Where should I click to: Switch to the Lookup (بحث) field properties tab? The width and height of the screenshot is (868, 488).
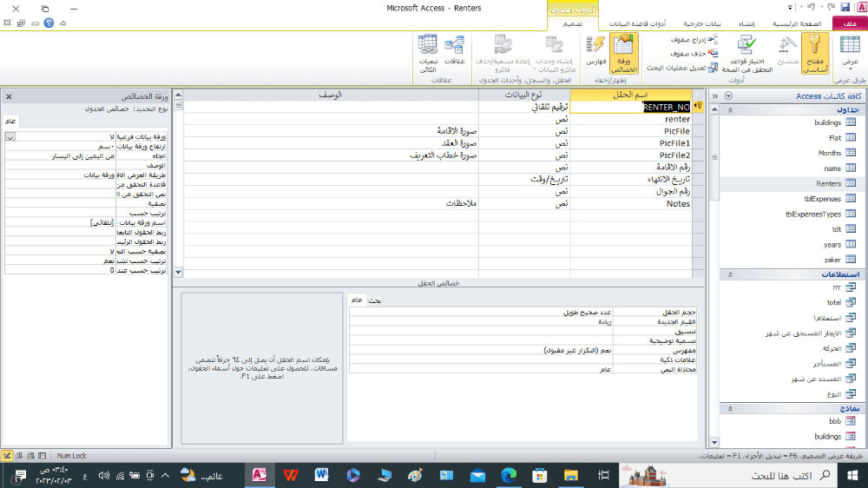[375, 300]
